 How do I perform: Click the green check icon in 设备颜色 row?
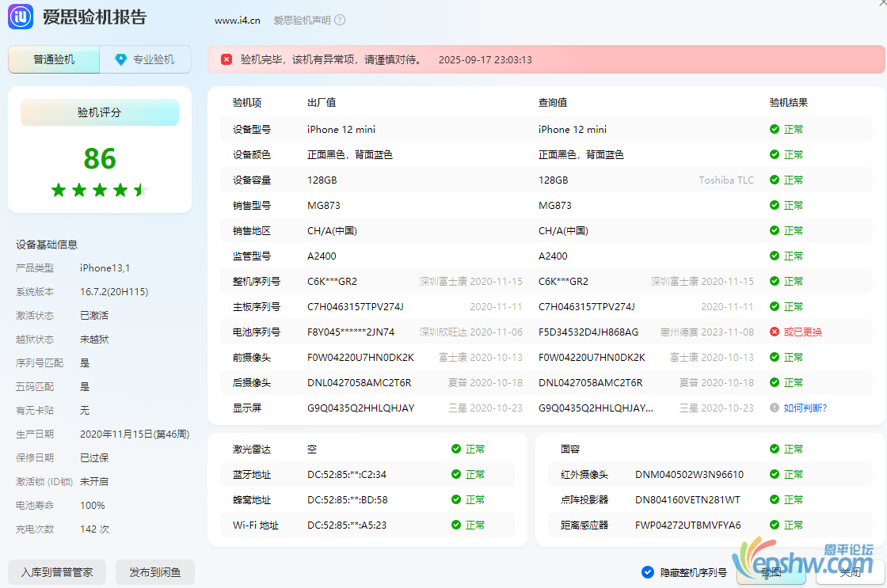[775, 154]
